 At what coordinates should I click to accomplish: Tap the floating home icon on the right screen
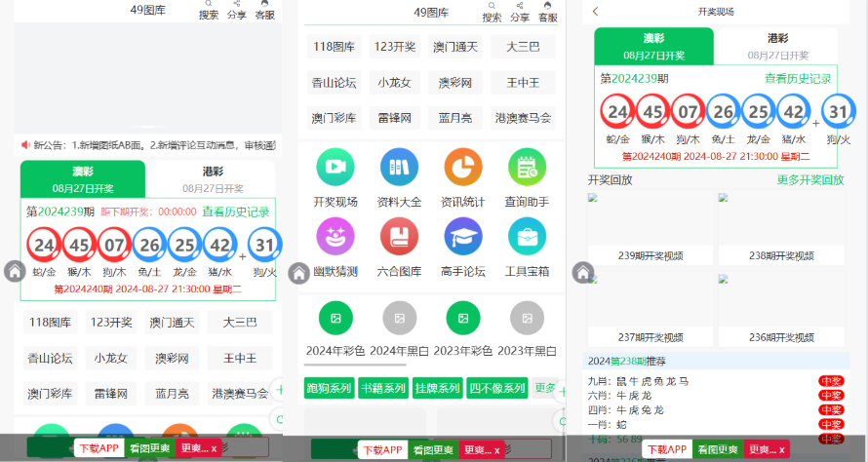point(583,272)
